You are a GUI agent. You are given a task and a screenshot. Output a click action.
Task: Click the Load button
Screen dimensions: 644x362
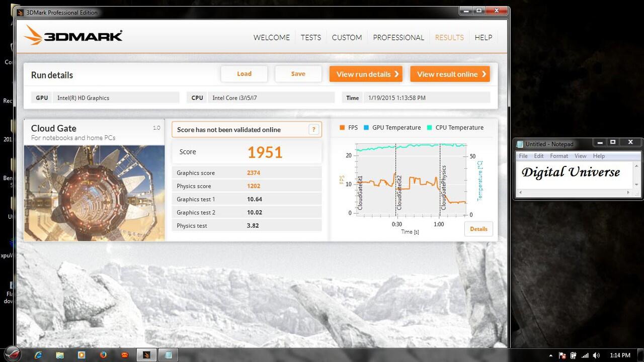(244, 74)
